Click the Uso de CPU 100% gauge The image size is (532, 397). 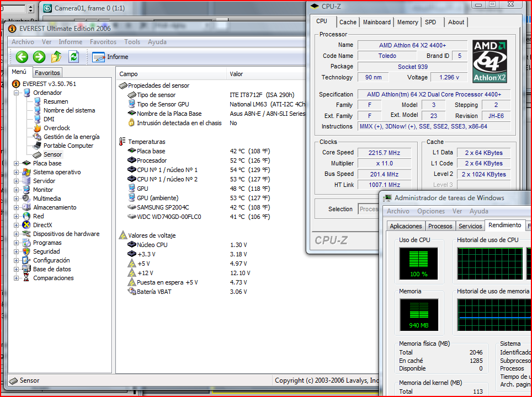pyautogui.click(x=419, y=264)
